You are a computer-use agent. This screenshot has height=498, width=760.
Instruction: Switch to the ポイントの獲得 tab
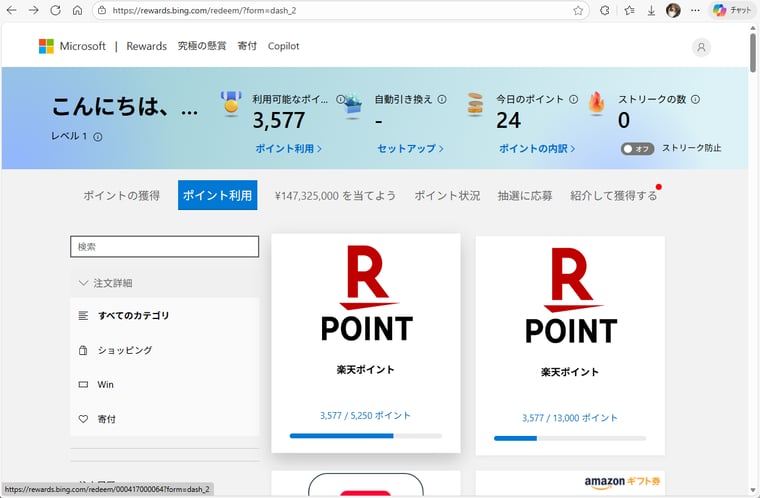coord(121,195)
